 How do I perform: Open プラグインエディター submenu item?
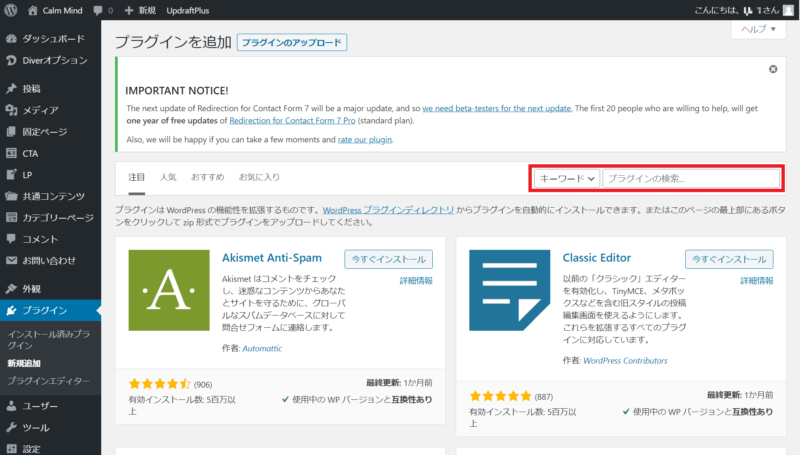coord(48,381)
